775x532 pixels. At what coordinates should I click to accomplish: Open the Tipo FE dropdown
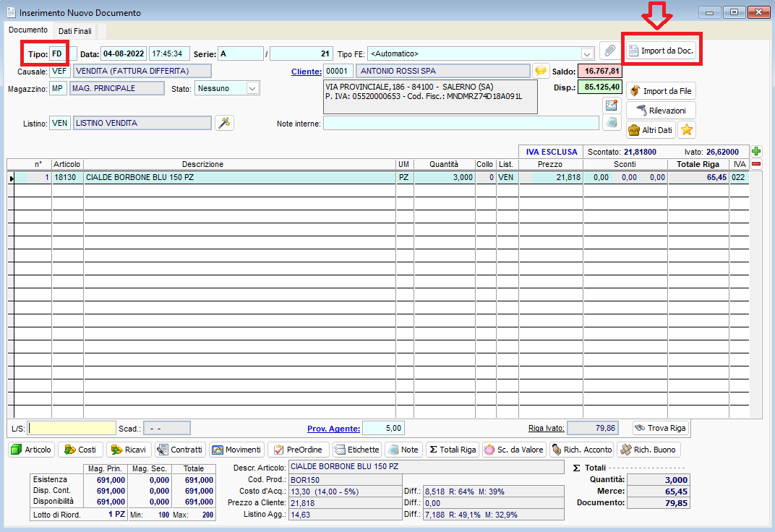point(587,53)
